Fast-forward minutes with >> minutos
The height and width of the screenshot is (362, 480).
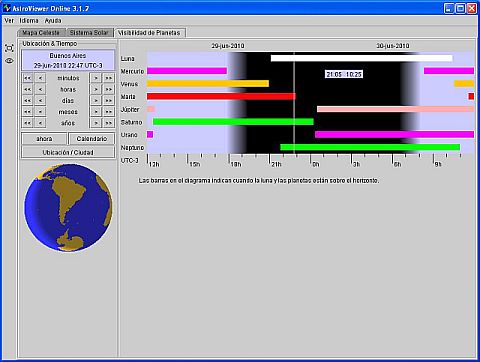pyautogui.click(x=109, y=78)
